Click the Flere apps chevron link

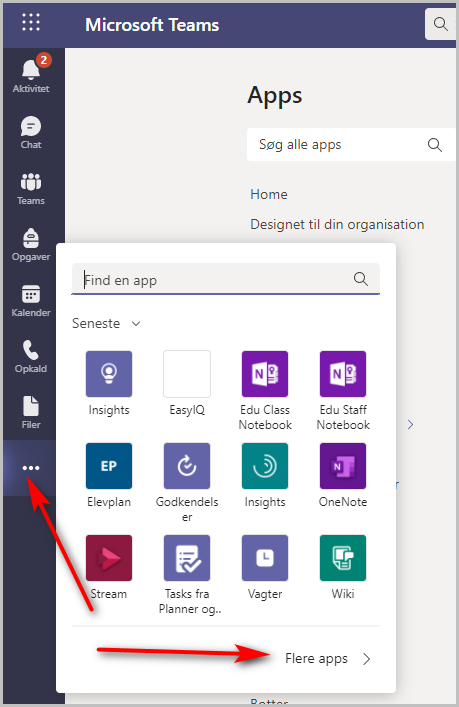pos(328,659)
